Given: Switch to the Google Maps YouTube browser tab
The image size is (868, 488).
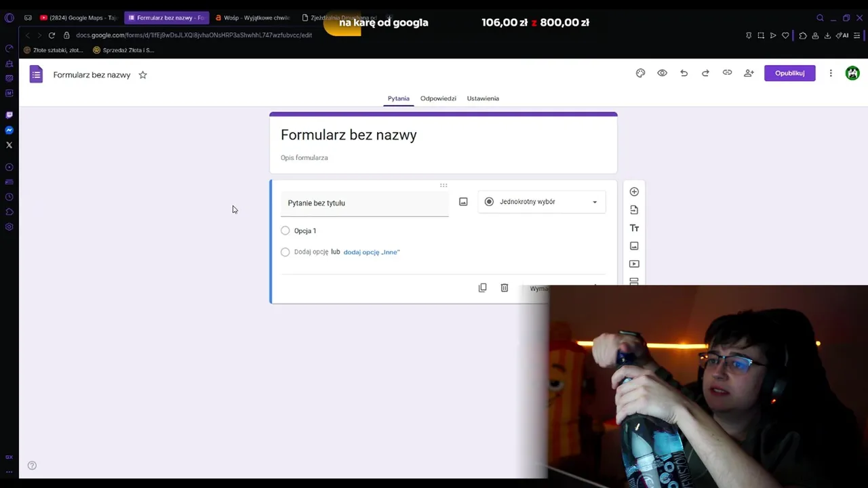Looking at the screenshot, I should pos(79,18).
